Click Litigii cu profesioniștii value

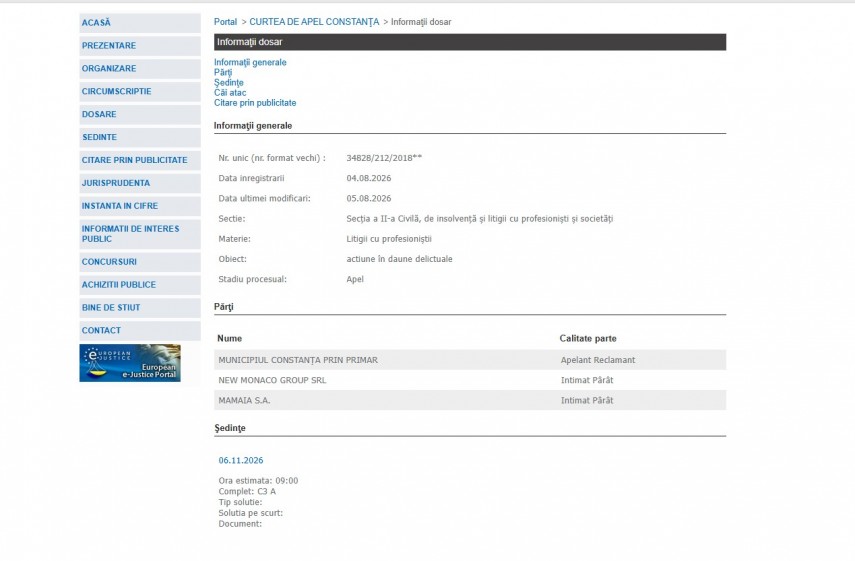pyautogui.click(x=389, y=239)
